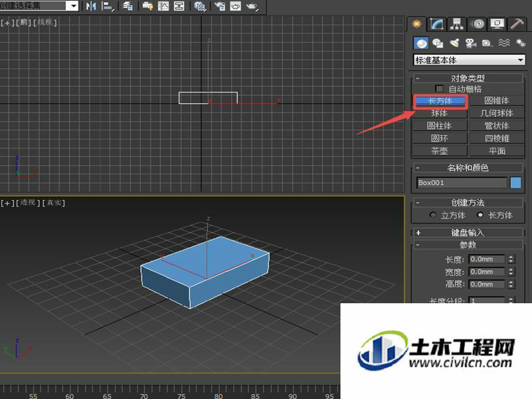
Task: Open the Layer Manager icon
Action: click(128, 6)
